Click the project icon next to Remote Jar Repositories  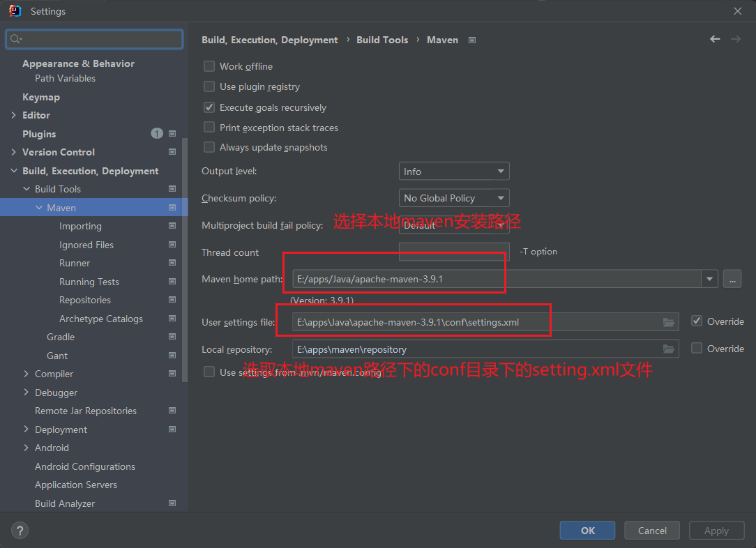[x=172, y=411]
